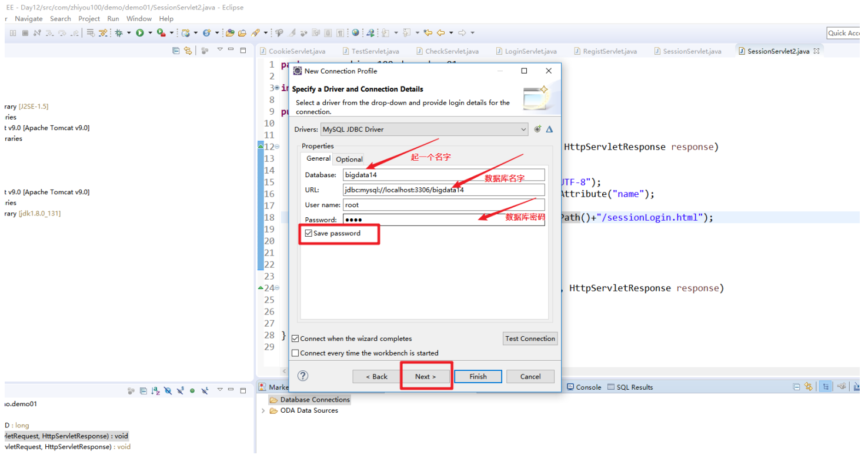Open the Console view tab
Viewport: 868px width, 458px height.
(x=583, y=387)
